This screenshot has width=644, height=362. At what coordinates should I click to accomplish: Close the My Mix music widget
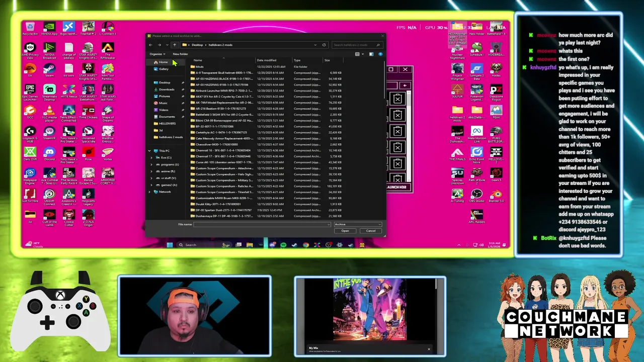(429, 349)
